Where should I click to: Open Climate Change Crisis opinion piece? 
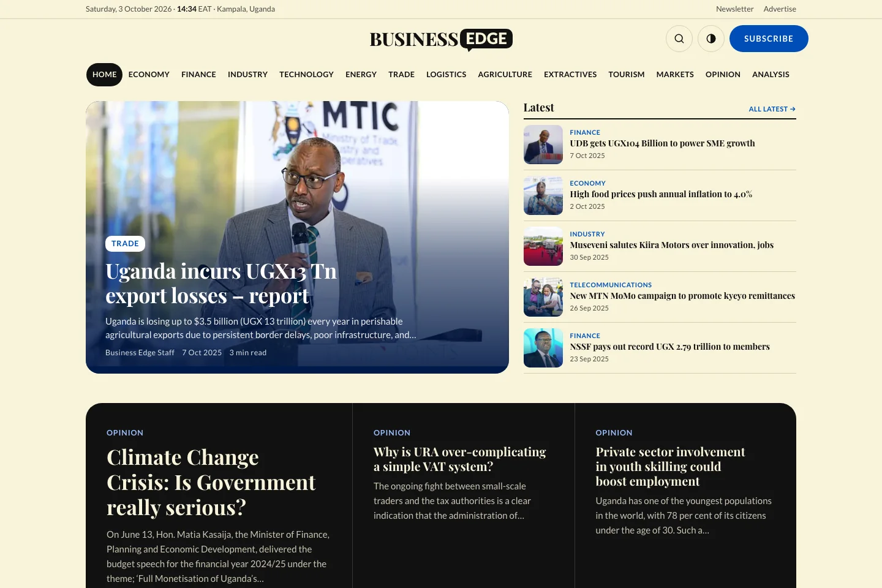click(211, 483)
